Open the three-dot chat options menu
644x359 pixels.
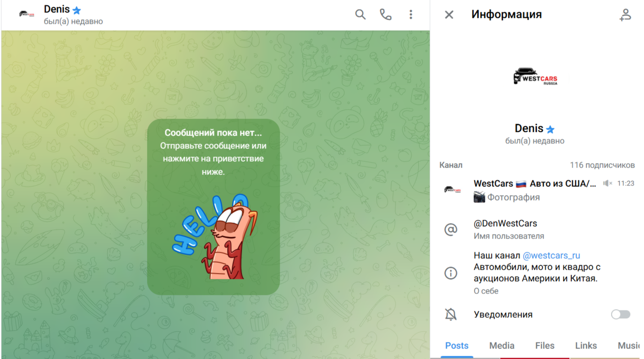411,15
